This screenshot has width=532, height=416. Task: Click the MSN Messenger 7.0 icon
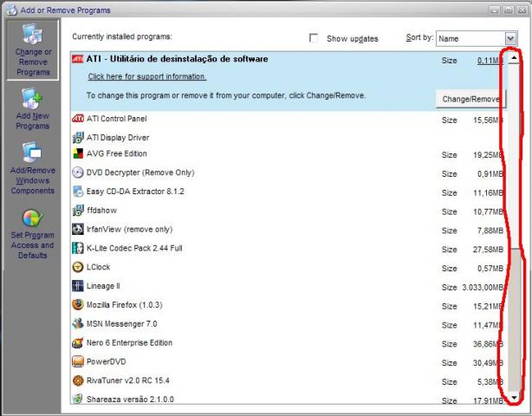pyautogui.click(x=78, y=324)
